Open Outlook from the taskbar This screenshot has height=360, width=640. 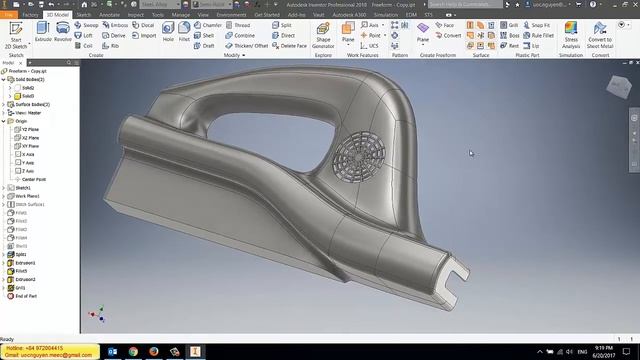pyautogui.click(x=113, y=351)
